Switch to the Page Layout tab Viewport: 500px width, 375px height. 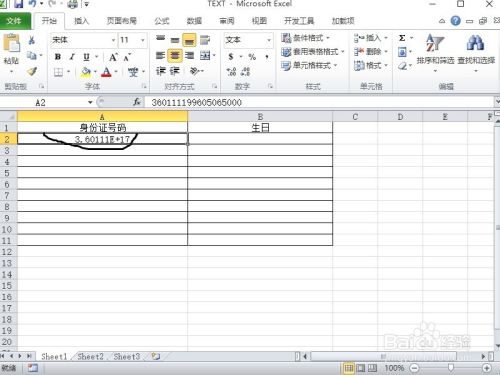122,21
